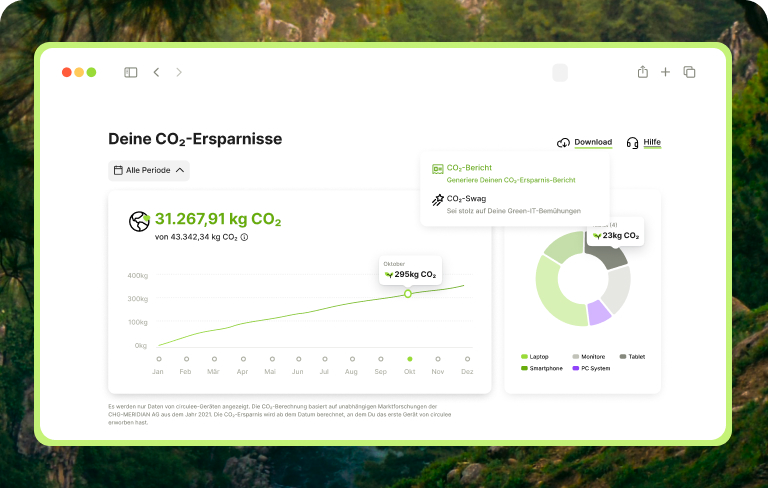
Task: Expand the Alle Periode dropdown
Action: 149,171
